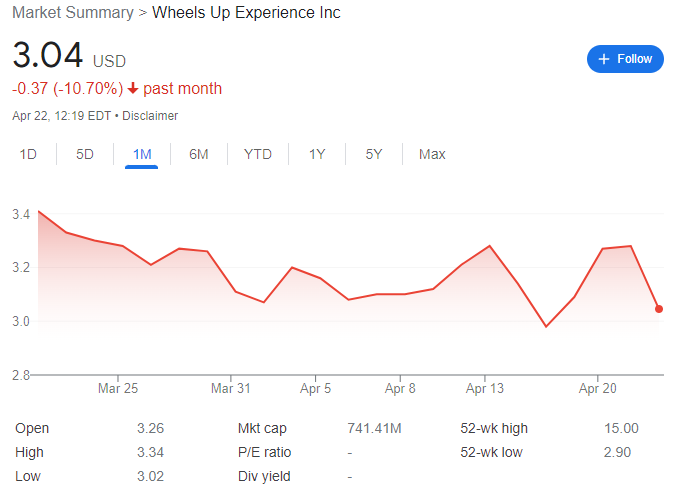Switch to the 5D range tab
The height and width of the screenshot is (494, 697).
click(85, 154)
